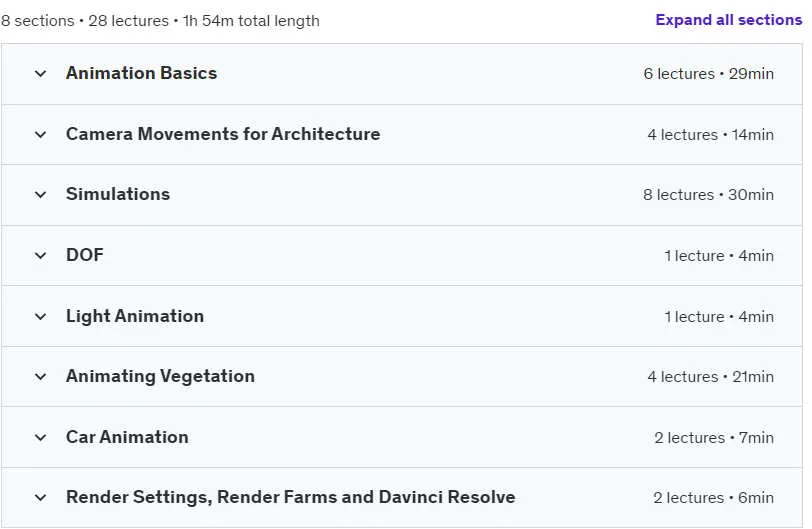Open the DOF section chevron
Image resolution: width=812 pixels, height=529 pixels.
tap(40, 256)
